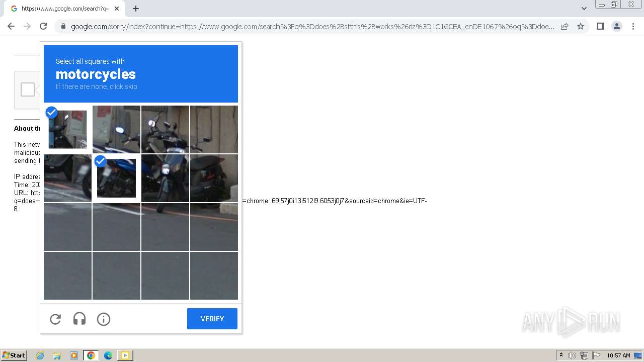Show hidden system tray icons arrow

(561, 355)
